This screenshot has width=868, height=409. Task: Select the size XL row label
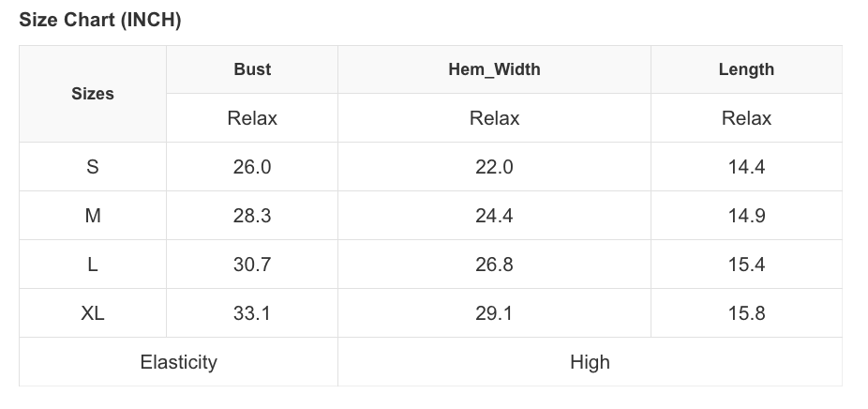click(93, 313)
